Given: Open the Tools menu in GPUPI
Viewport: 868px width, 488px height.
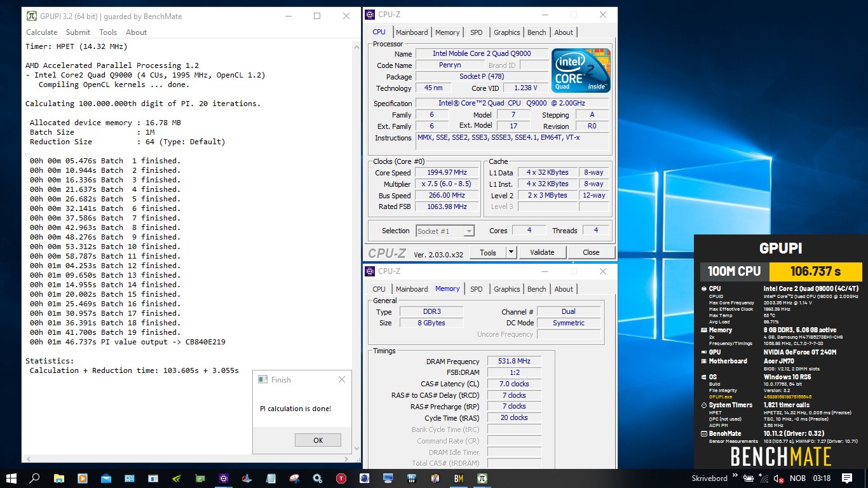Looking at the screenshot, I should coord(108,32).
